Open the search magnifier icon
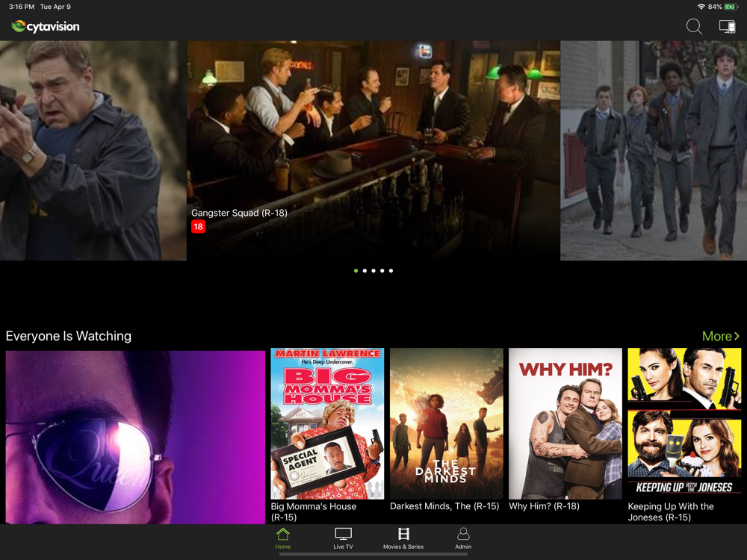Screen dimensions: 747x560 pyautogui.click(x=694, y=27)
